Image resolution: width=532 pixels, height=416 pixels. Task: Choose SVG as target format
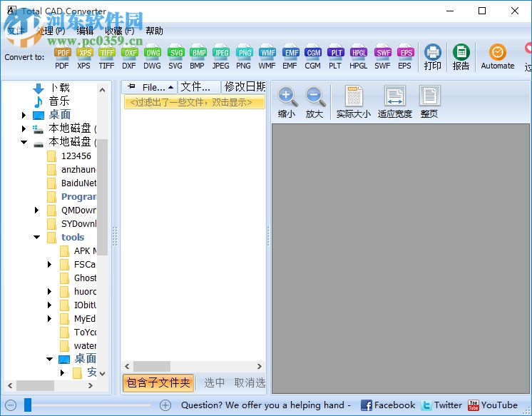click(x=175, y=57)
